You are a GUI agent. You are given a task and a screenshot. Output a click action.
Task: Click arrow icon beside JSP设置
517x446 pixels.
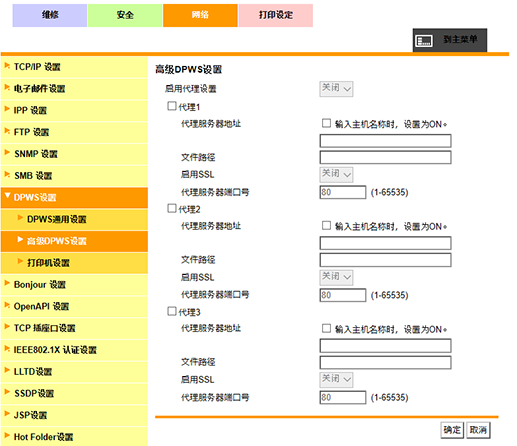[7, 414]
